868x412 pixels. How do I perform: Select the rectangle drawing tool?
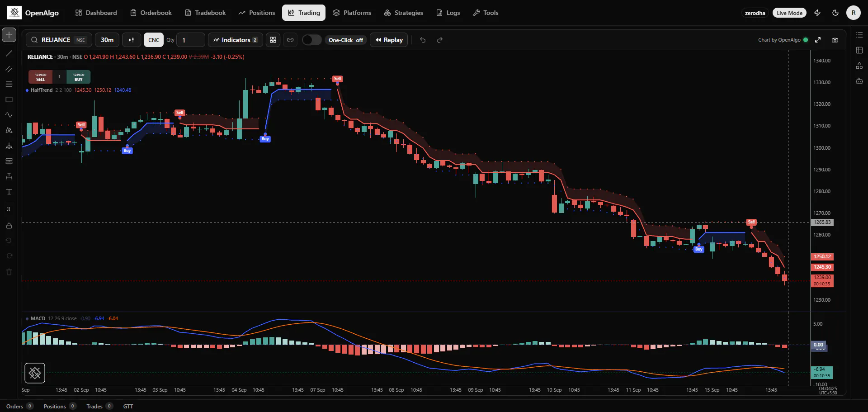pyautogui.click(x=9, y=99)
